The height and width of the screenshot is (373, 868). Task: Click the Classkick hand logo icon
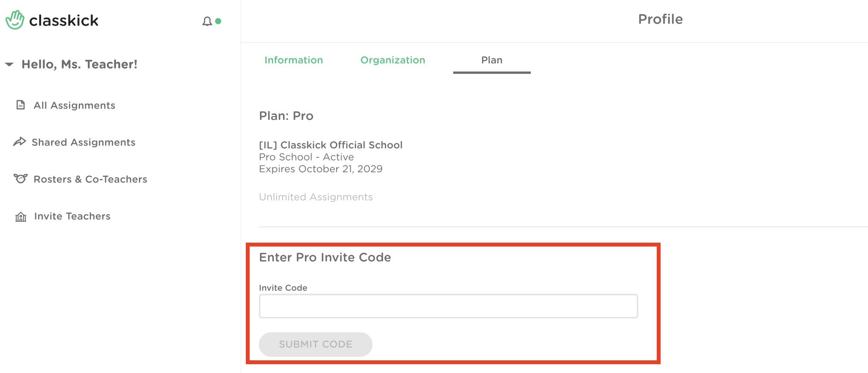[x=15, y=20]
